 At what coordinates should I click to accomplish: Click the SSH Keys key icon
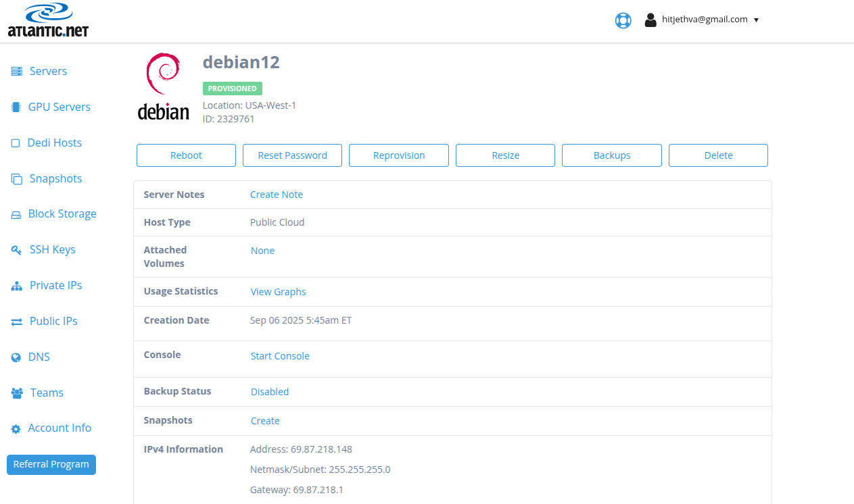16,250
